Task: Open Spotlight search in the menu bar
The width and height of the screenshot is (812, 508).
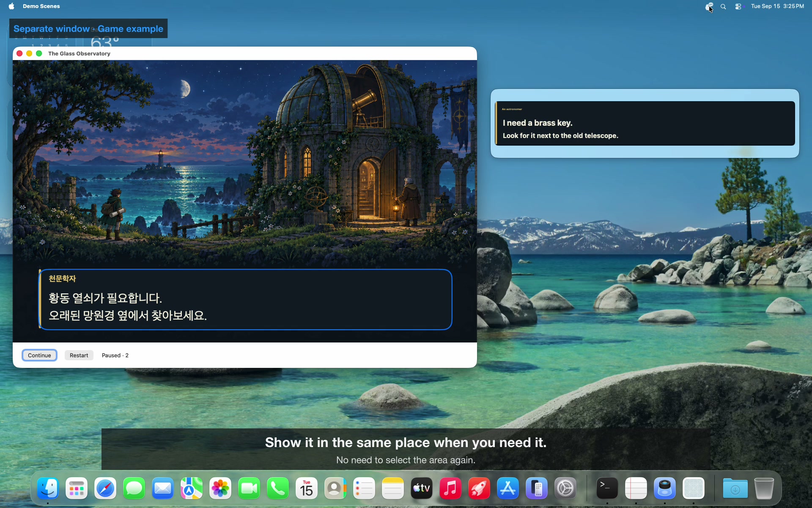Action: coord(723,6)
